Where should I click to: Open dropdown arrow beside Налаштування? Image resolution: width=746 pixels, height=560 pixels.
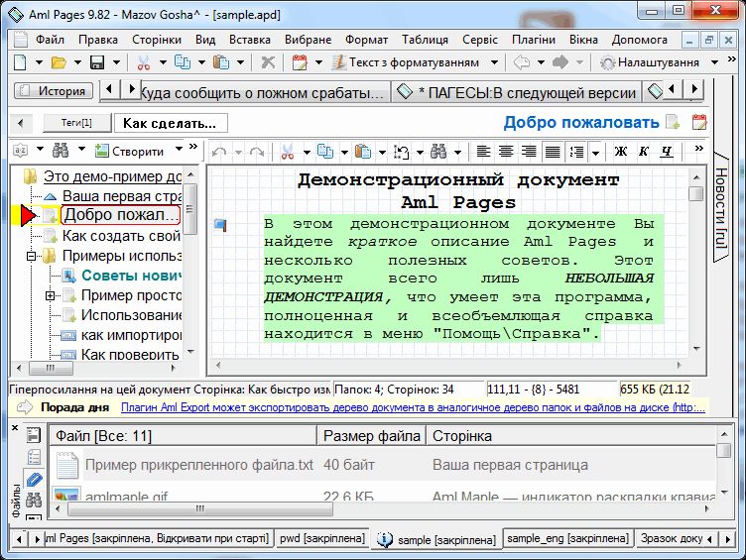coord(714,62)
